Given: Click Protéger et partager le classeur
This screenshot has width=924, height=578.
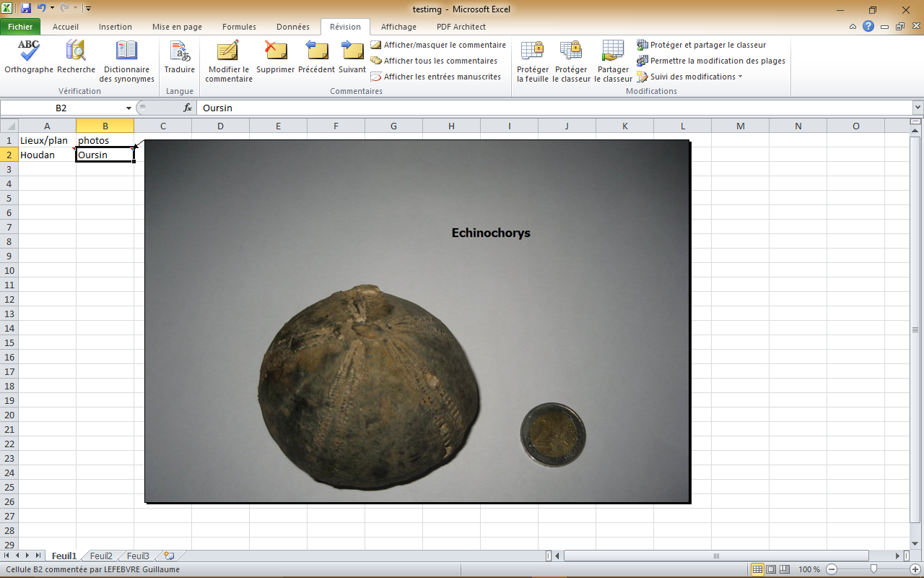Looking at the screenshot, I should point(701,45).
